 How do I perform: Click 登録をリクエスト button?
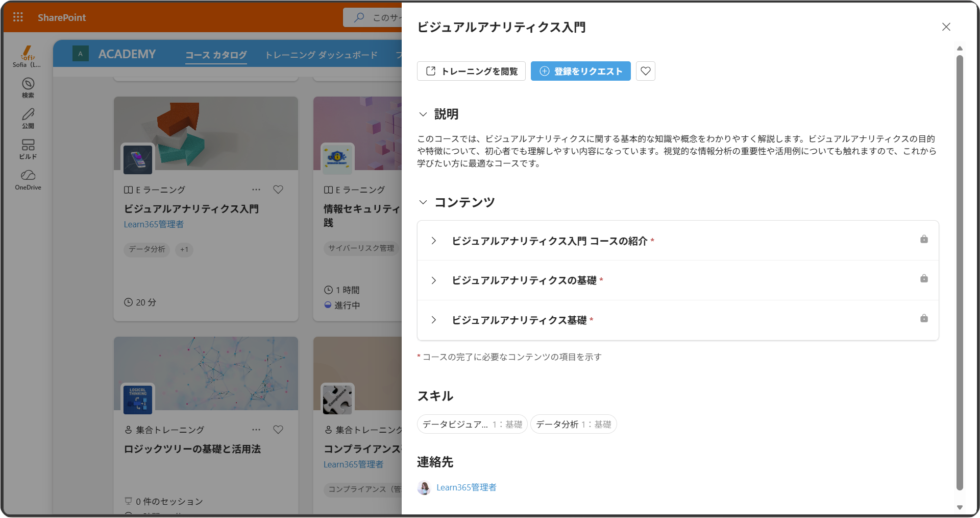pos(581,71)
